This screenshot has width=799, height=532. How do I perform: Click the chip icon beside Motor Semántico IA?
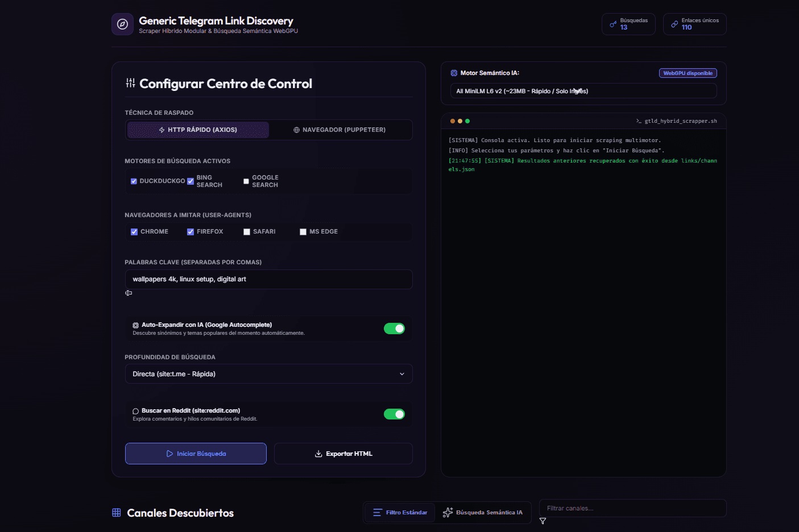pos(454,73)
